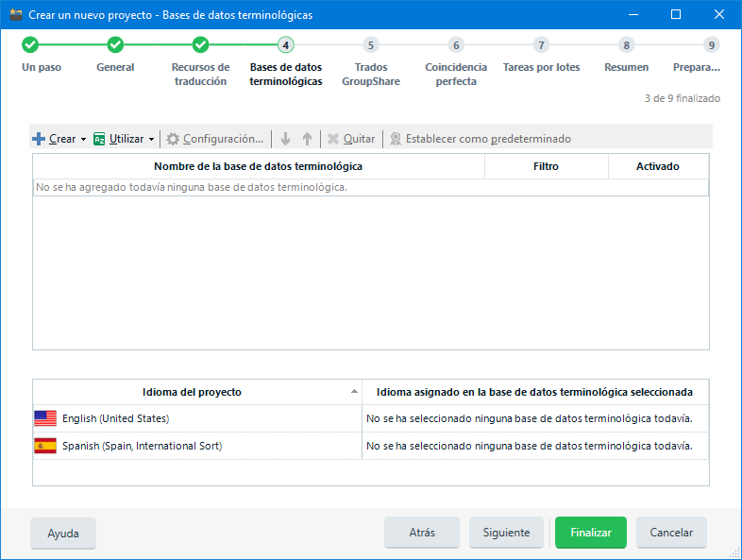This screenshot has height=560, width=742.
Task: Jump to step 8 Resumen circle
Action: coord(627,45)
